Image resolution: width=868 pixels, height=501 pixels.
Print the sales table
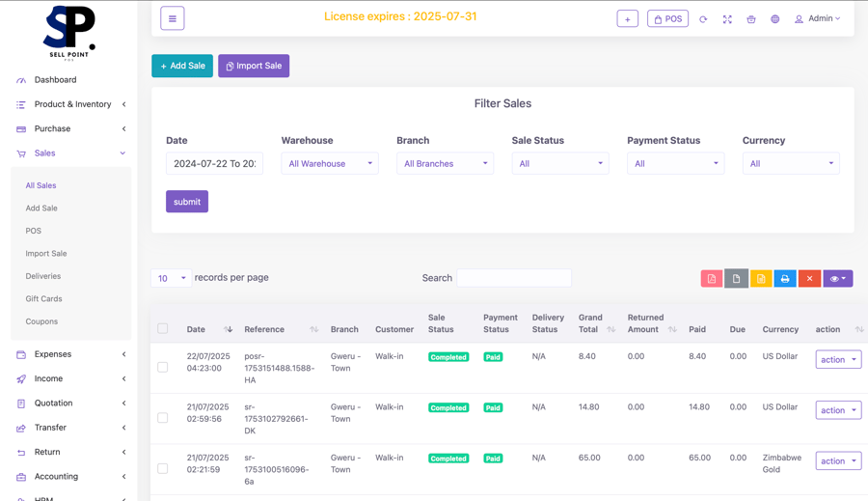(x=785, y=279)
